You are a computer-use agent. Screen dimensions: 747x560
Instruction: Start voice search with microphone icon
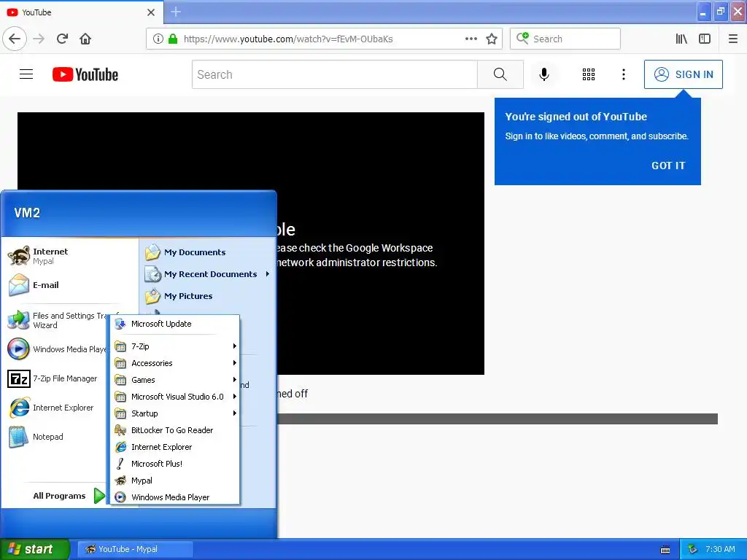544,74
